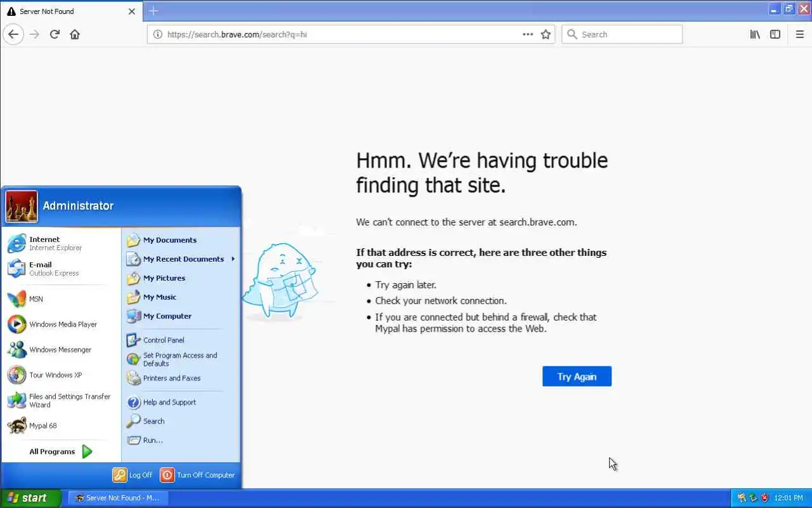This screenshot has width=812, height=508.
Task: Open Internet Explorer from Start menu
Action: click(61, 243)
